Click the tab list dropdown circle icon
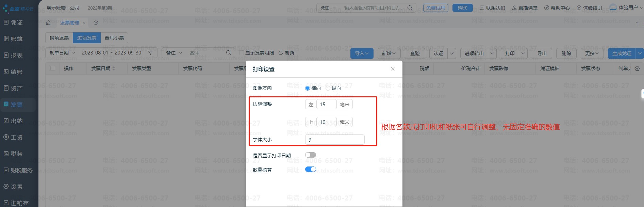This screenshot has width=644, height=207. 96,23
